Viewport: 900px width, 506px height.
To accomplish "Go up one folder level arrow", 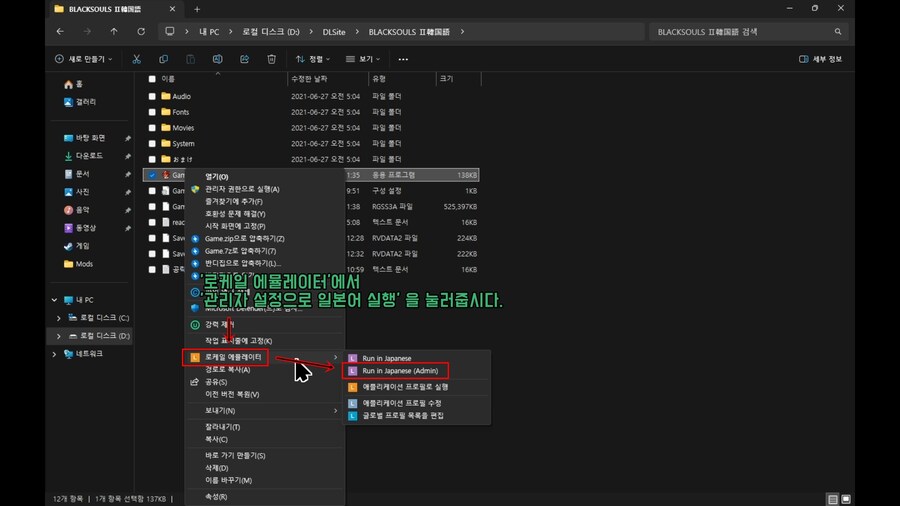I will [114, 32].
